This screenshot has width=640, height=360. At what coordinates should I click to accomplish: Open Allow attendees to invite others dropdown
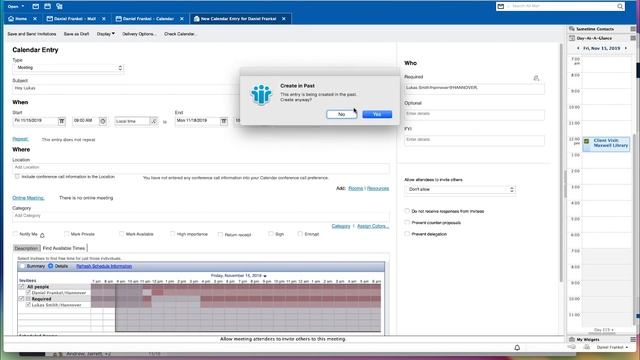[x=460, y=189]
